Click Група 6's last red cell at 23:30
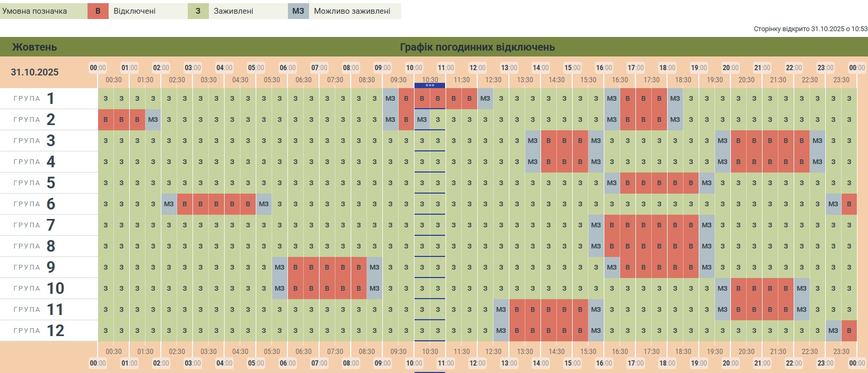The image size is (868, 373). 849,204
